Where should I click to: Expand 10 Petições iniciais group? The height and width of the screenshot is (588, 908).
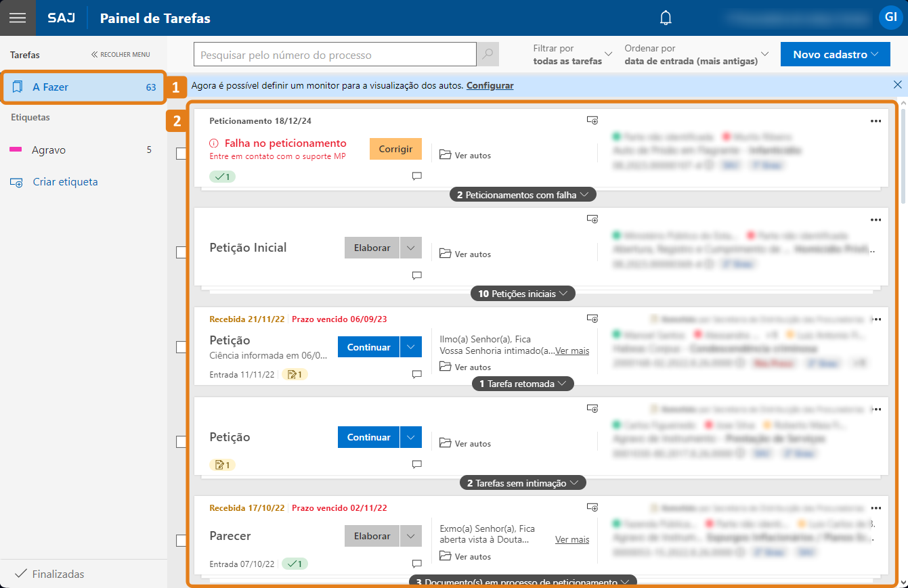[x=523, y=294]
